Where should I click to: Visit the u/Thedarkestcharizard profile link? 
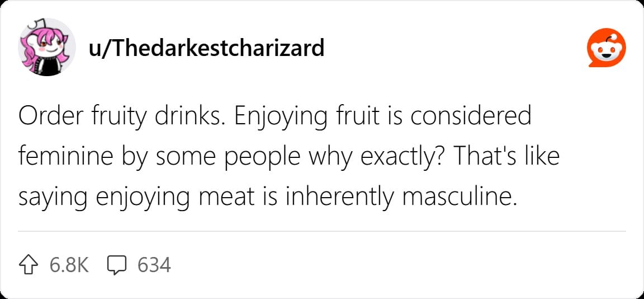pos(206,48)
